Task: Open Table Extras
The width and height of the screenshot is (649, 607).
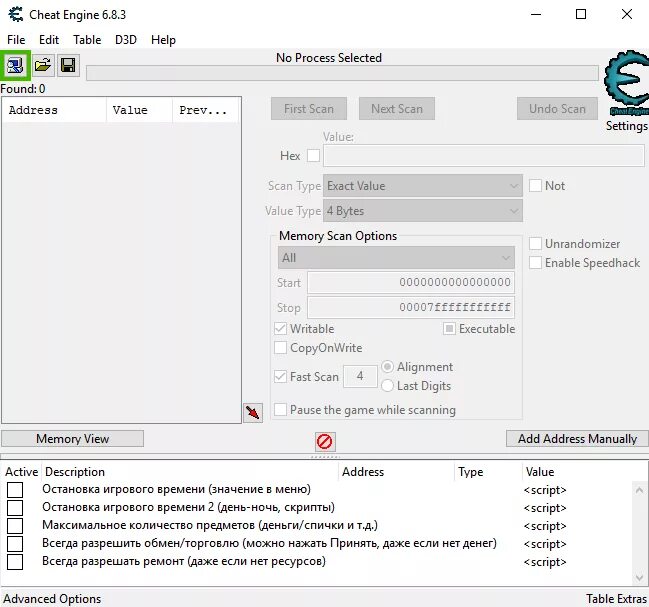Action: pos(616,599)
